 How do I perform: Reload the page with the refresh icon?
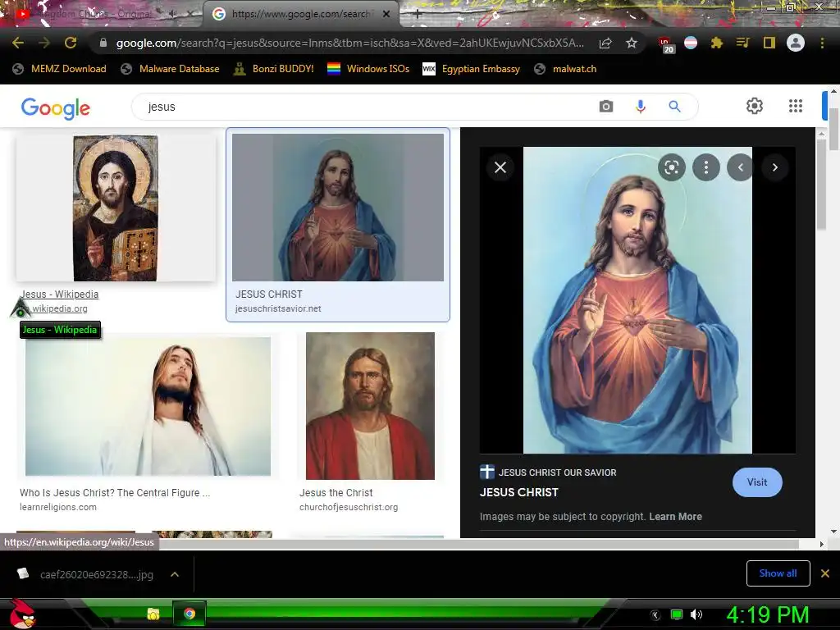point(71,43)
